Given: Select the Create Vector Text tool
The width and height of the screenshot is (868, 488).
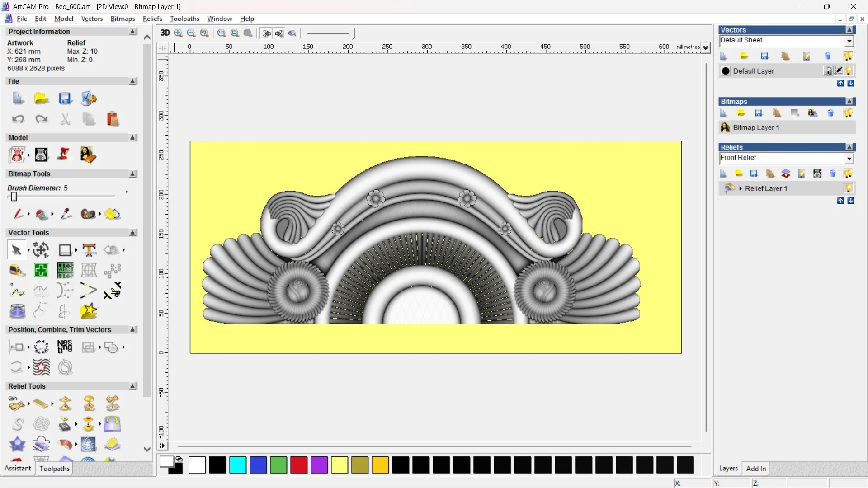Looking at the screenshot, I should [89, 250].
